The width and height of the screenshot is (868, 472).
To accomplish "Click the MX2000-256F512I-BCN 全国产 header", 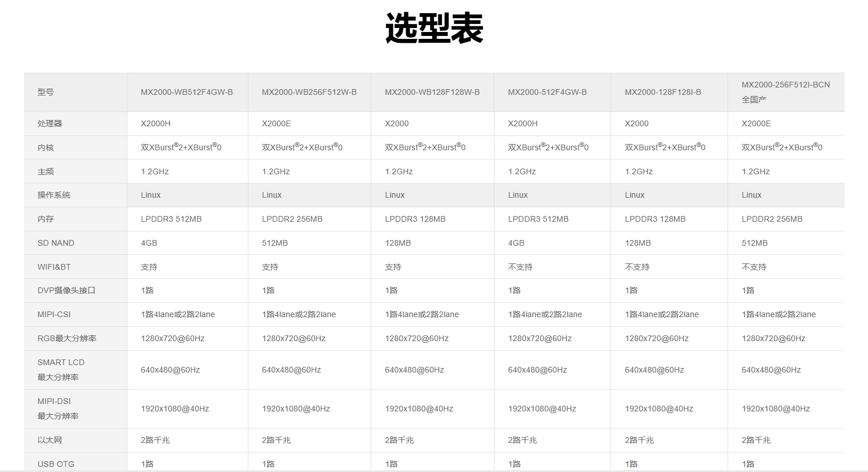I will click(x=785, y=92).
